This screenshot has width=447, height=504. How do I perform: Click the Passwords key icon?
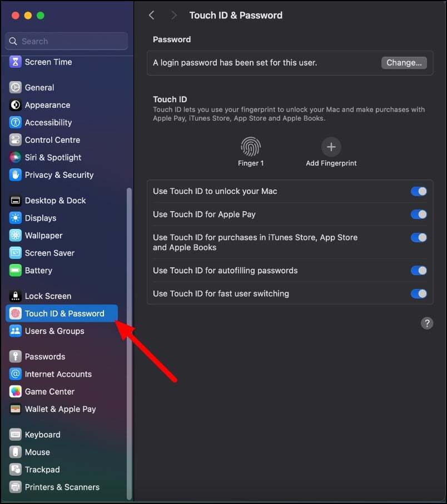click(15, 356)
